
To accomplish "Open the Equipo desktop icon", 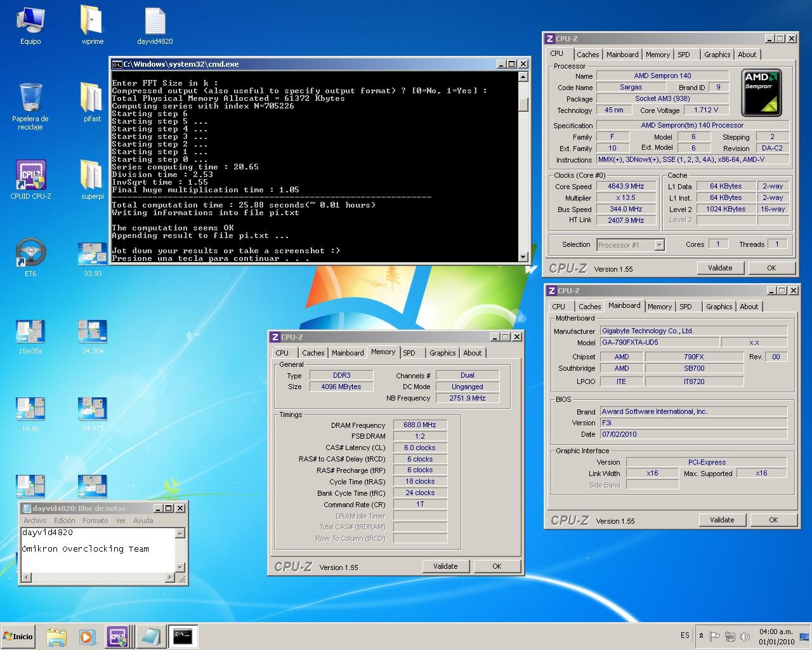I will [30, 25].
